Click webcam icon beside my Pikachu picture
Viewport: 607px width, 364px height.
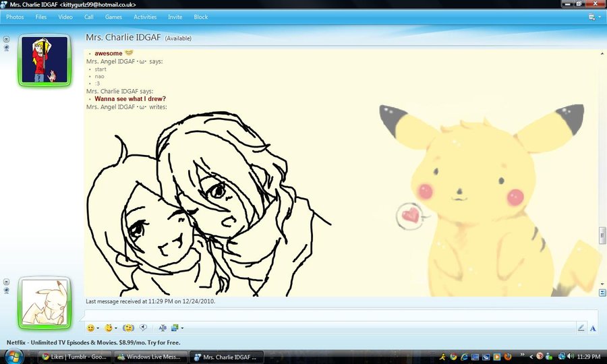[6, 291]
